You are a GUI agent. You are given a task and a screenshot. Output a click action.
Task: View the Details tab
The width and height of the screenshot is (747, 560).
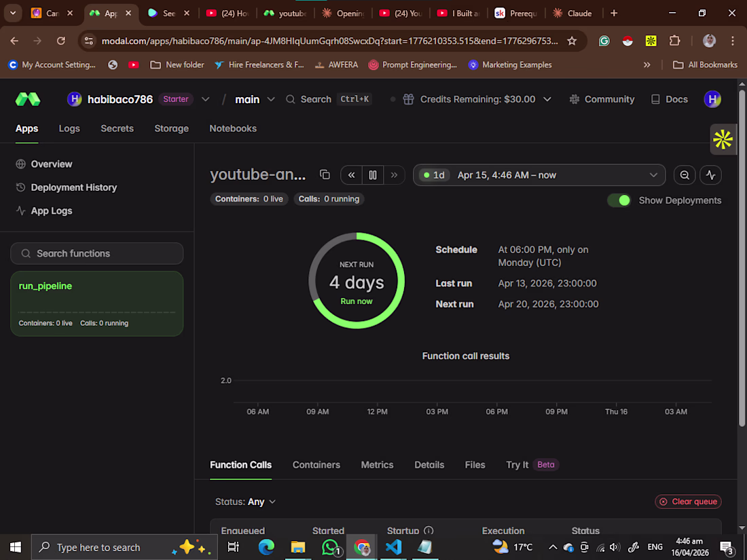429,465
